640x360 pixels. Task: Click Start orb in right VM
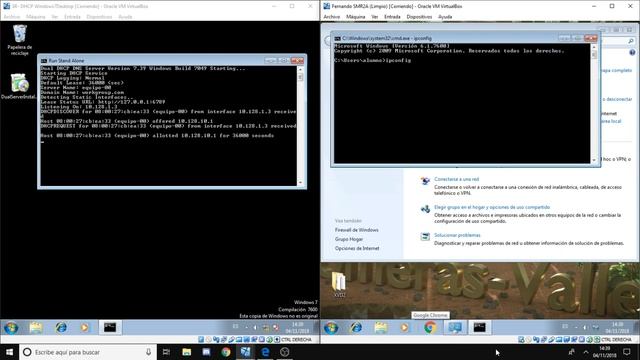(331, 327)
